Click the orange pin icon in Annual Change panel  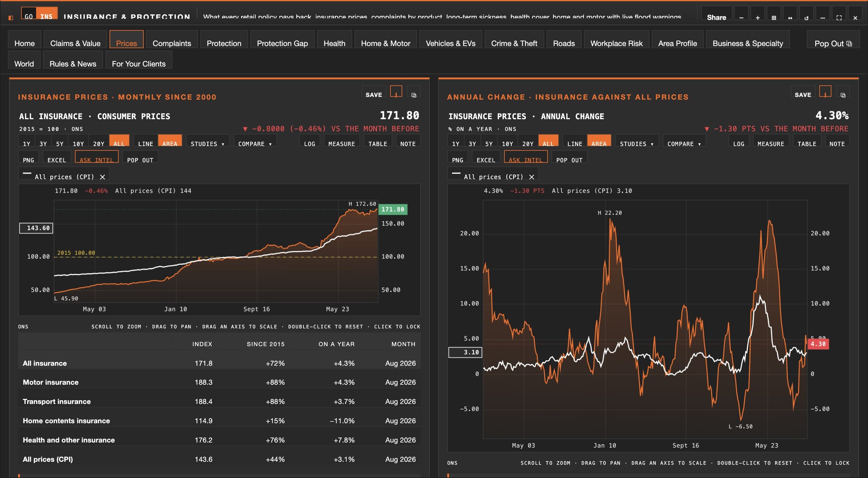click(x=825, y=92)
